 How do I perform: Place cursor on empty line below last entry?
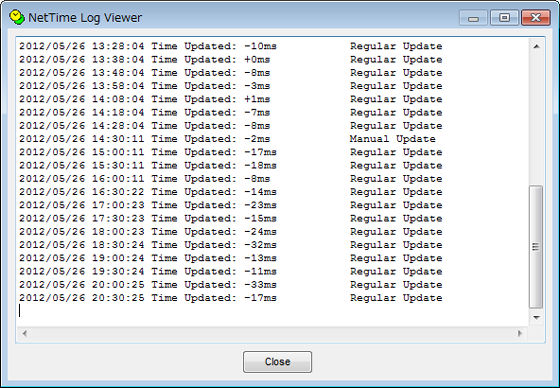271,311
